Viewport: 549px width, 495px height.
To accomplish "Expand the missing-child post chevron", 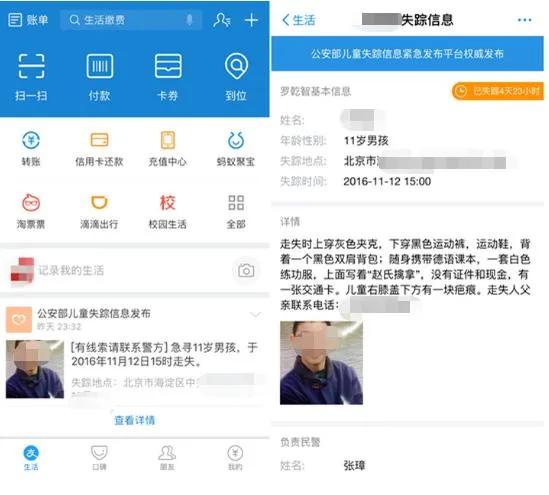I will 256,314.
